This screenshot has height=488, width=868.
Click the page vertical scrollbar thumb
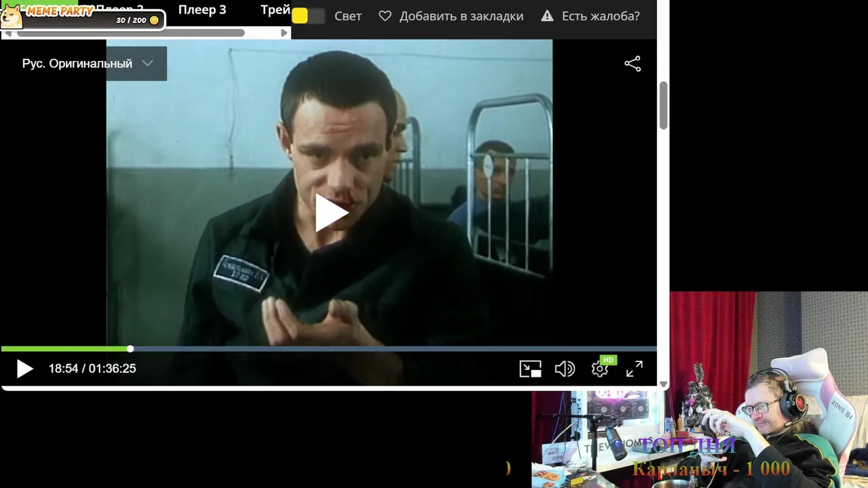point(663,105)
